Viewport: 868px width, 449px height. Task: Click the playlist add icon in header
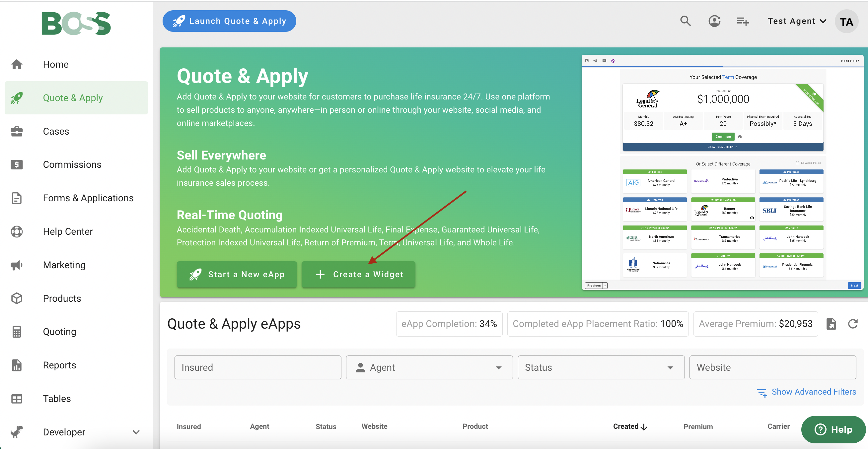coord(742,21)
